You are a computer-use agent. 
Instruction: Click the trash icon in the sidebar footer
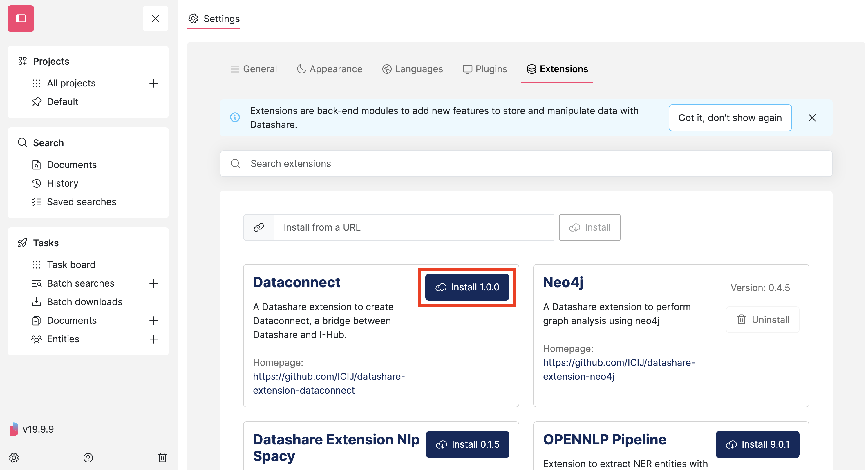[163, 458]
